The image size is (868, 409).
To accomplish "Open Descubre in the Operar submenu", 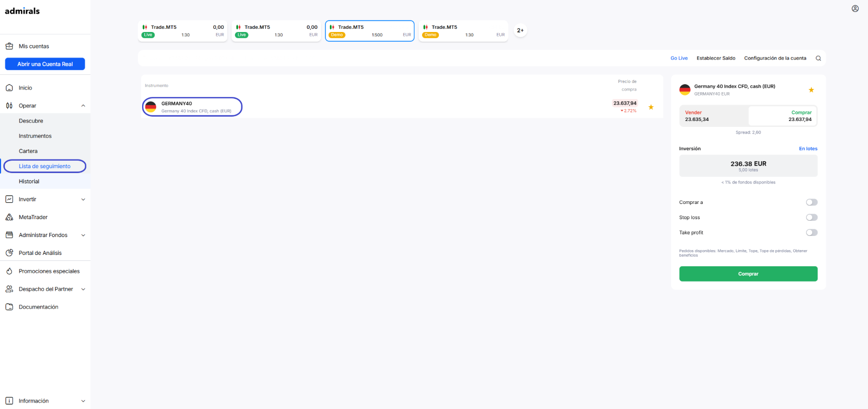I will click(31, 121).
